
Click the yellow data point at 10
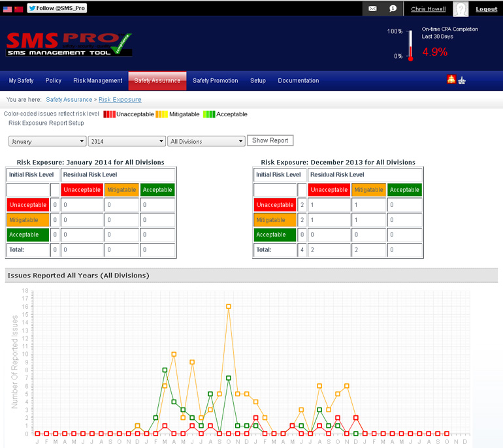coord(174,354)
